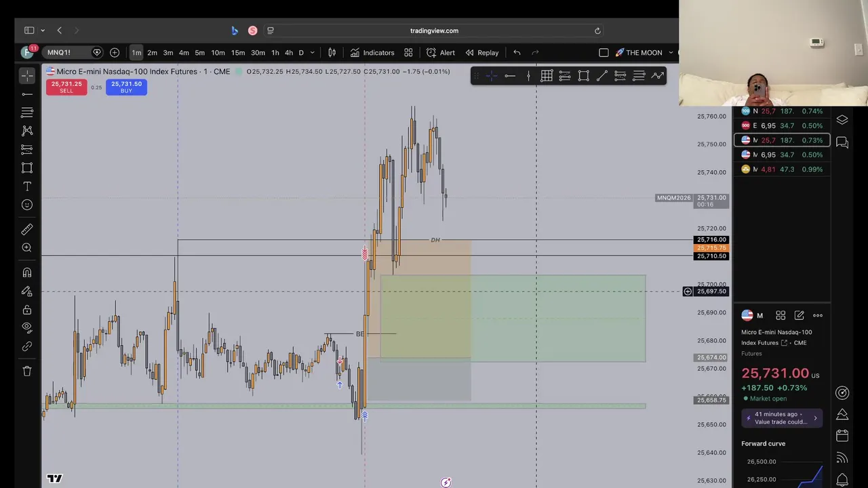Start bar Replay mode
868x488 pixels.
[x=482, y=52]
